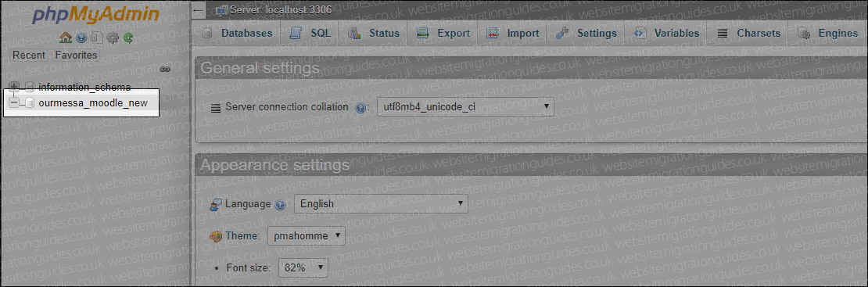Viewport: 868px width, 287px height.
Task: Select the information_schema database name
Action: coord(84,87)
